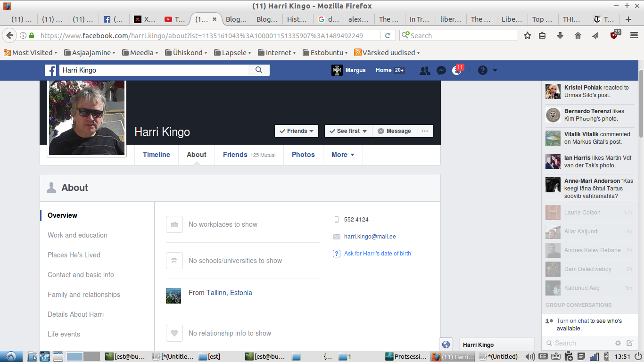
Task: Click the Message button
Action: (x=394, y=131)
